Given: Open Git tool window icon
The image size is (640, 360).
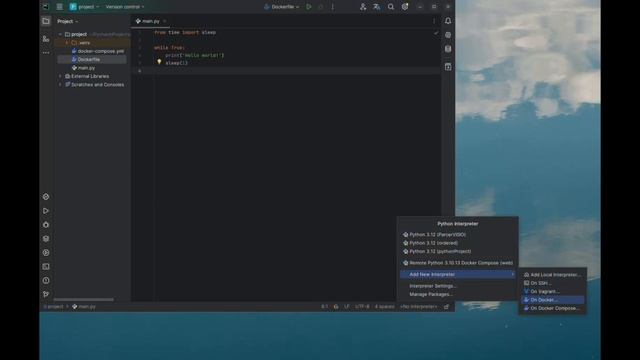Looking at the screenshot, I should [46, 294].
